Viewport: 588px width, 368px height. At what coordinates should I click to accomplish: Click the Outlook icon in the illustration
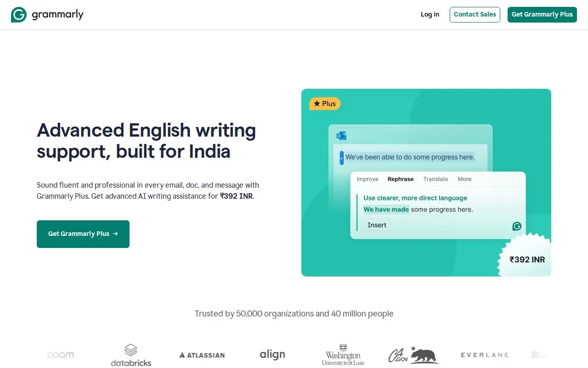click(x=341, y=136)
